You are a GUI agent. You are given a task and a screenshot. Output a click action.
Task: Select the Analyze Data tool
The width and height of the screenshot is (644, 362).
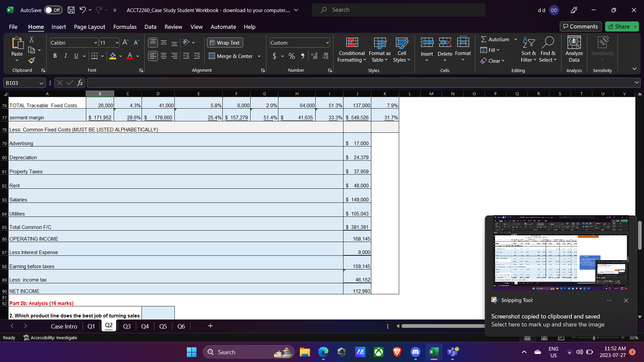[x=574, y=50]
